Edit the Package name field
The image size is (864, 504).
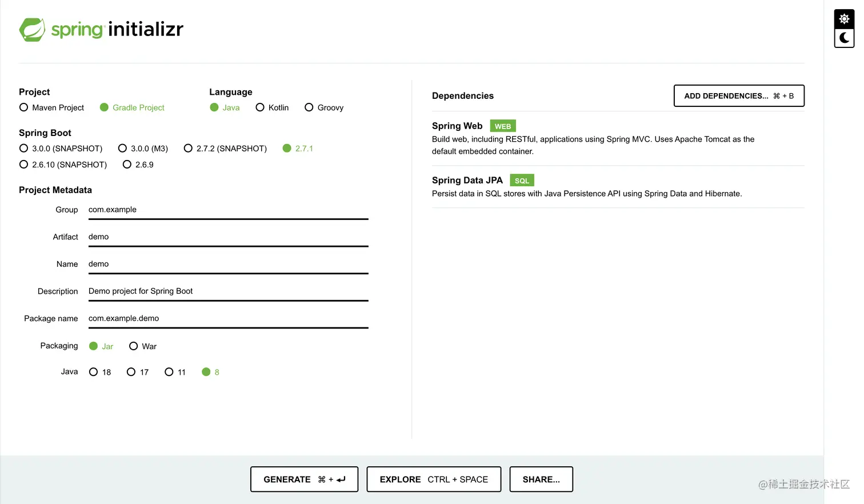[x=229, y=318]
